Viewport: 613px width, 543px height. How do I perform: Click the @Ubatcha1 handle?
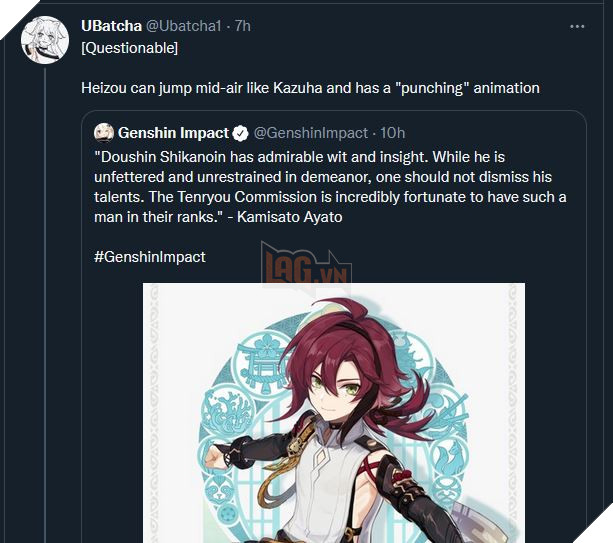tap(185, 26)
